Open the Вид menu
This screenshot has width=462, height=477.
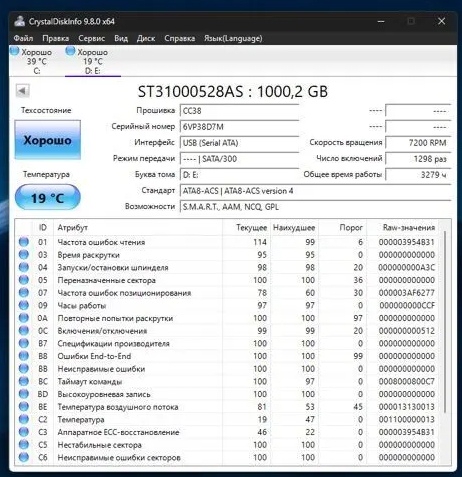click(121, 38)
